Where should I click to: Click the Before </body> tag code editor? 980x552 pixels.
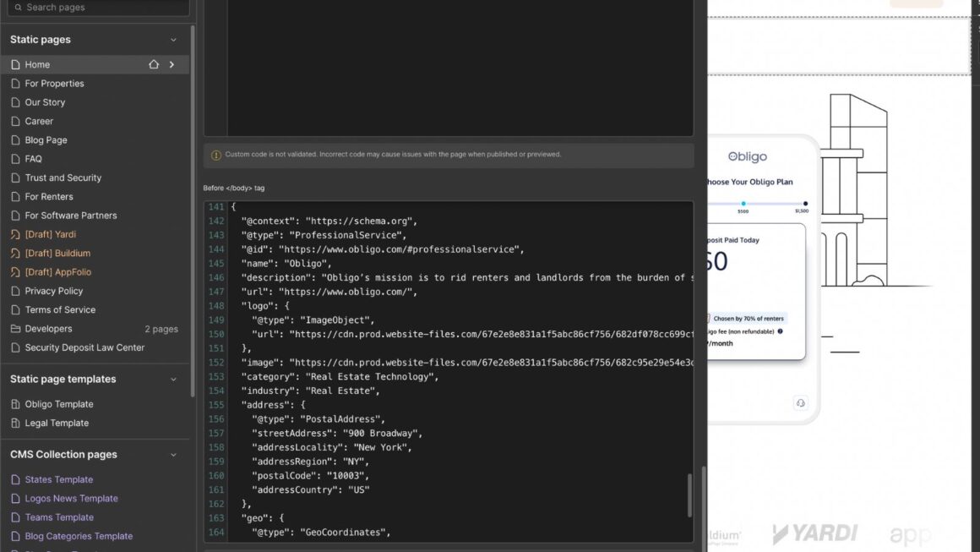tap(449, 371)
